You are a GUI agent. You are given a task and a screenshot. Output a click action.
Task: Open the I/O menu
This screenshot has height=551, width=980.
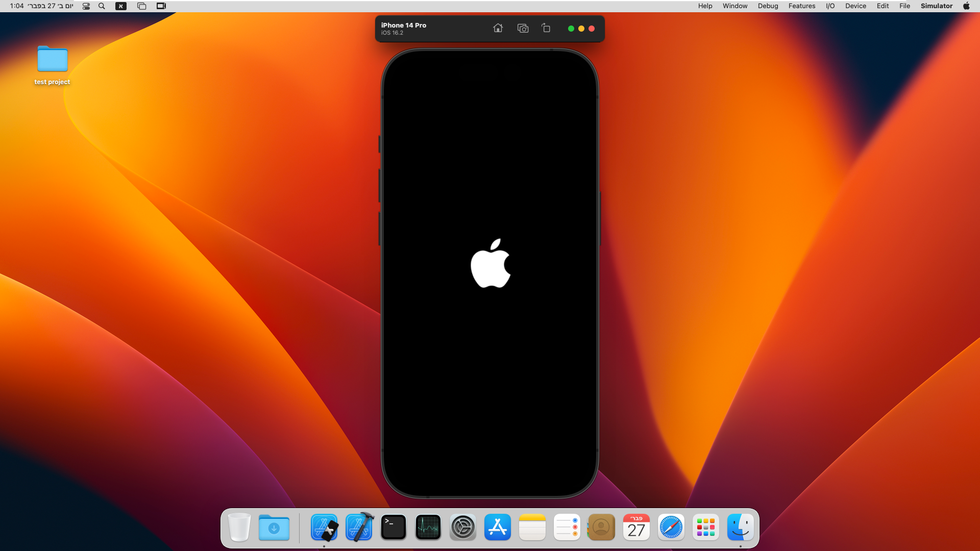830,6
